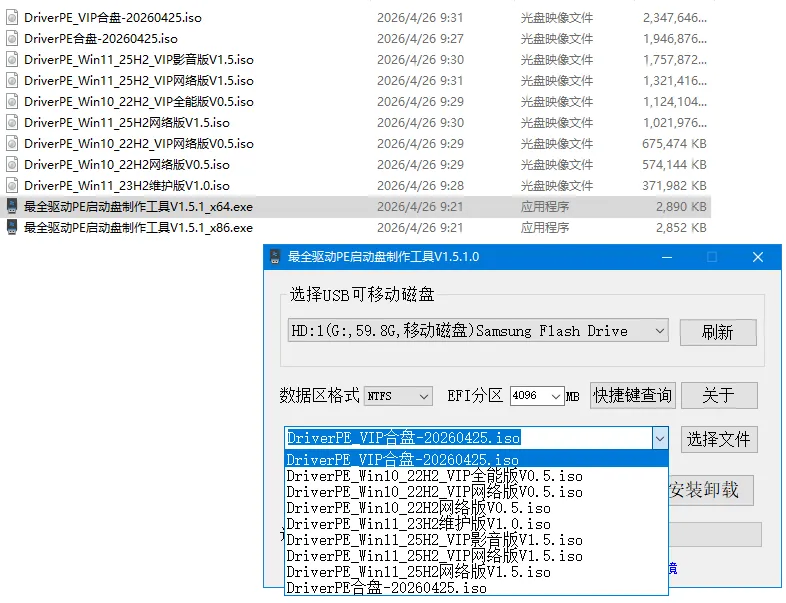
Task: Select file name 最全驱动PE启动盘制作工具V1.5.1_x86.exe
Action: [x=138, y=228]
